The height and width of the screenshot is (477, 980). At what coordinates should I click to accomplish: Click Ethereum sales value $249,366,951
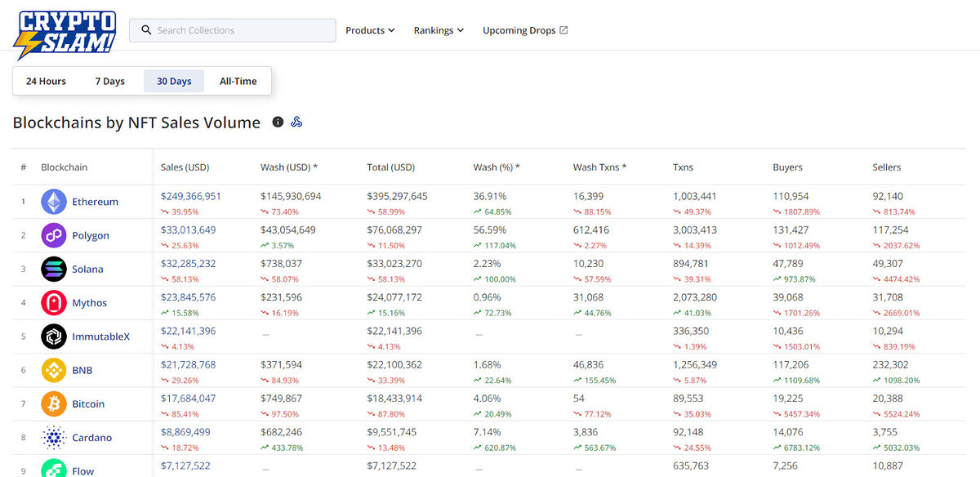point(191,196)
